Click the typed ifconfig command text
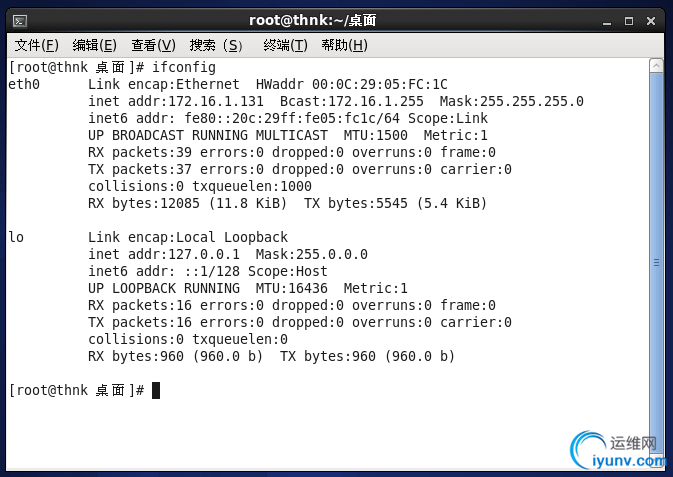This screenshot has height=477, width=673. point(184,67)
